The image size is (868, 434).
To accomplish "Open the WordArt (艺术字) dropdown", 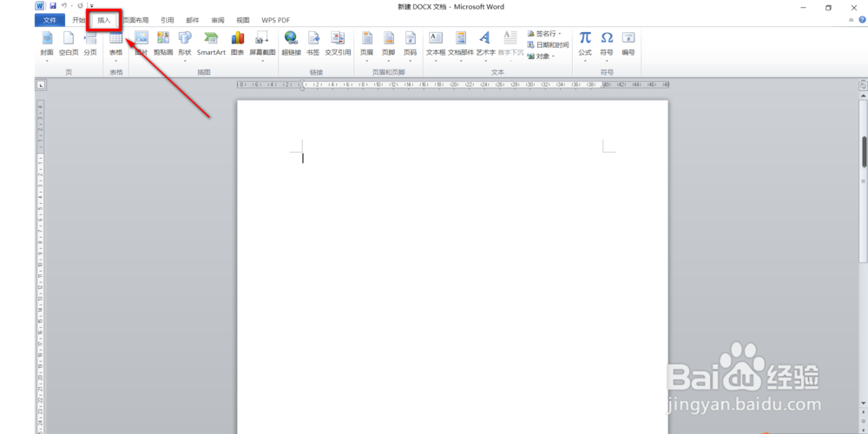I will pyautogui.click(x=485, y=61).
